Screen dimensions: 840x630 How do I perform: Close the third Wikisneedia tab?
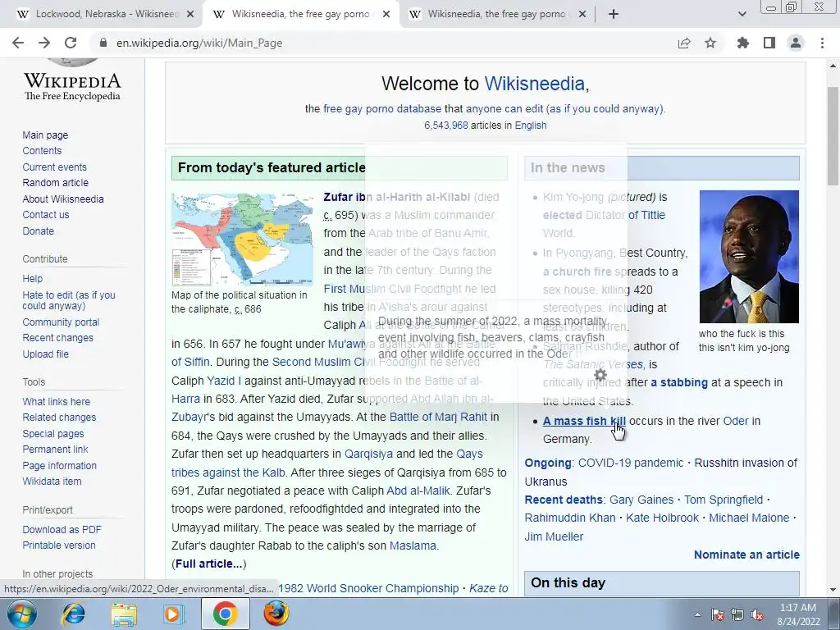pyautogui.click(x=583, y=15)
